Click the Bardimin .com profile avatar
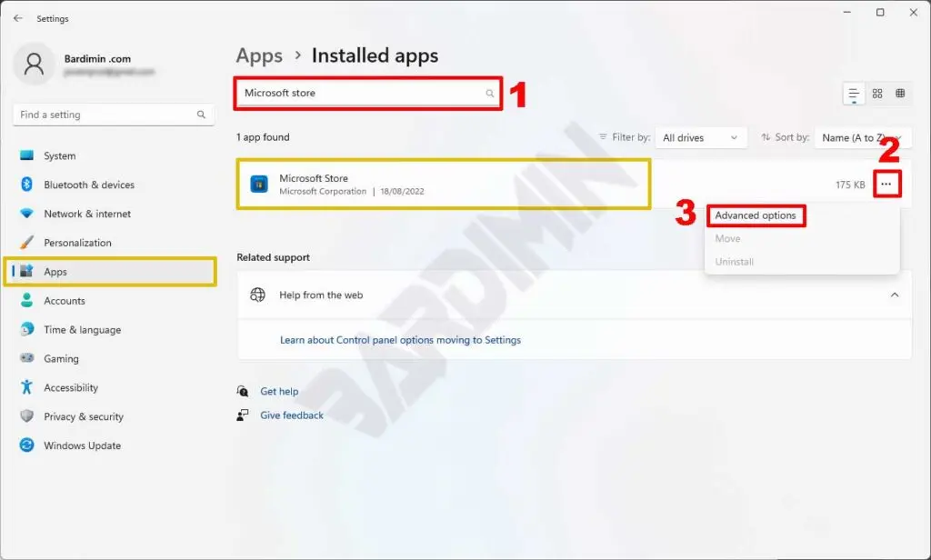The height and width of the screenshot is (560, 931). tap(34, 64)
